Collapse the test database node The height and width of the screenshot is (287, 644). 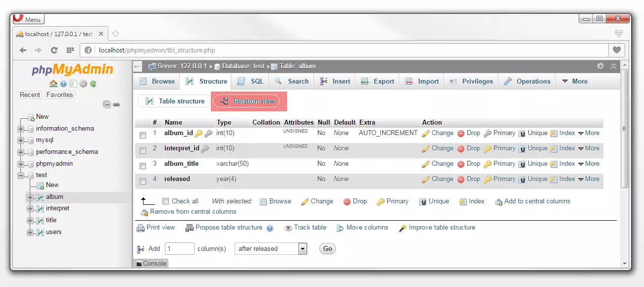coord(21,176)
